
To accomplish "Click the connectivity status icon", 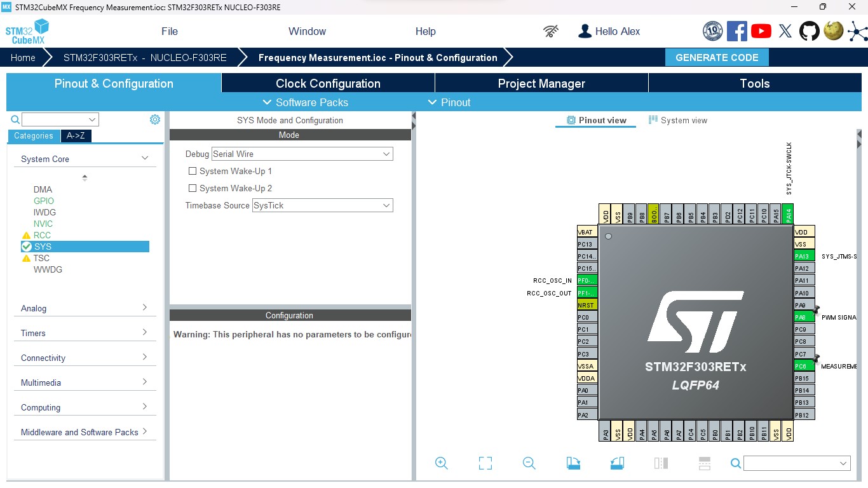I will pyautogui.click(x=551, y=31).
